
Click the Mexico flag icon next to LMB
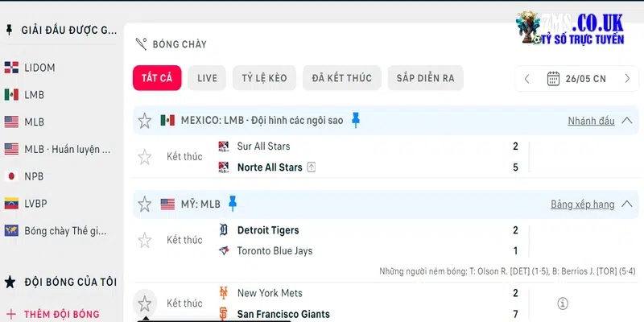tap(11, 95)
